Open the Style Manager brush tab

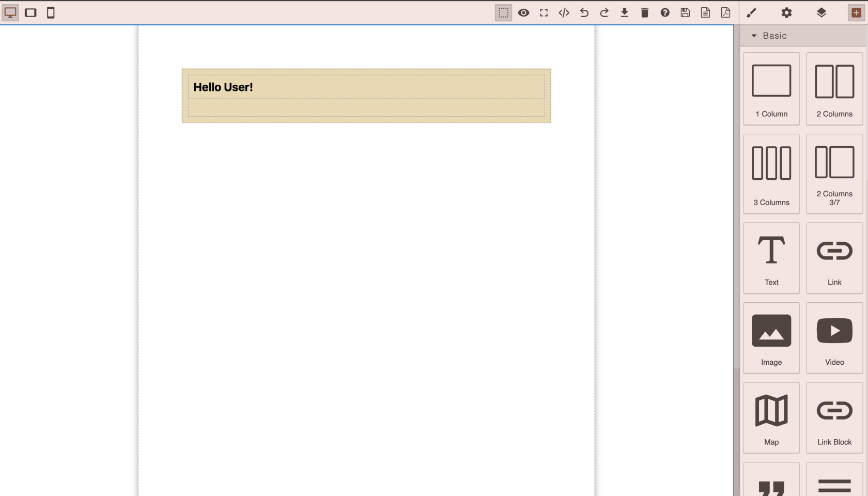click(751, 12)
